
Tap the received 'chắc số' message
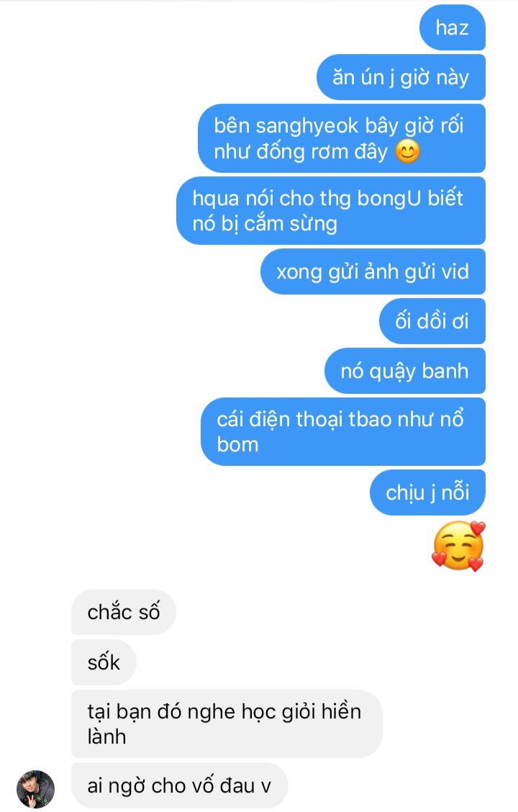[124, 612]
